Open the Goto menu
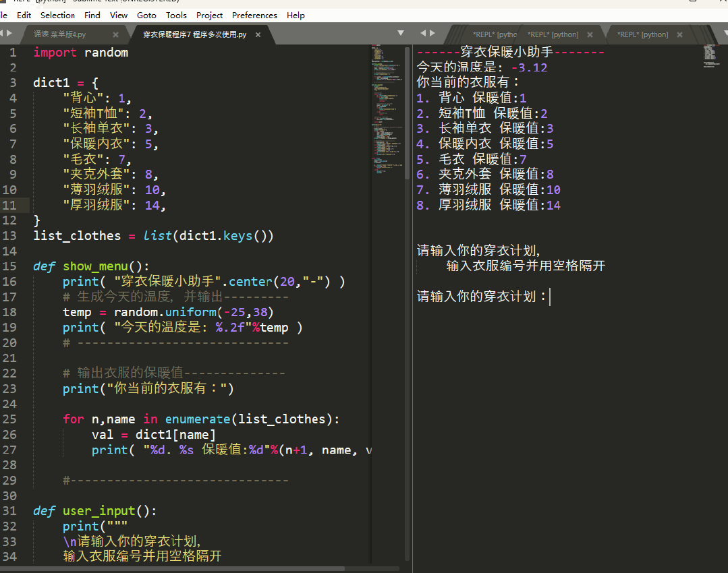The width and height of the screenshot is (728, 573). [x=146, y=16]
